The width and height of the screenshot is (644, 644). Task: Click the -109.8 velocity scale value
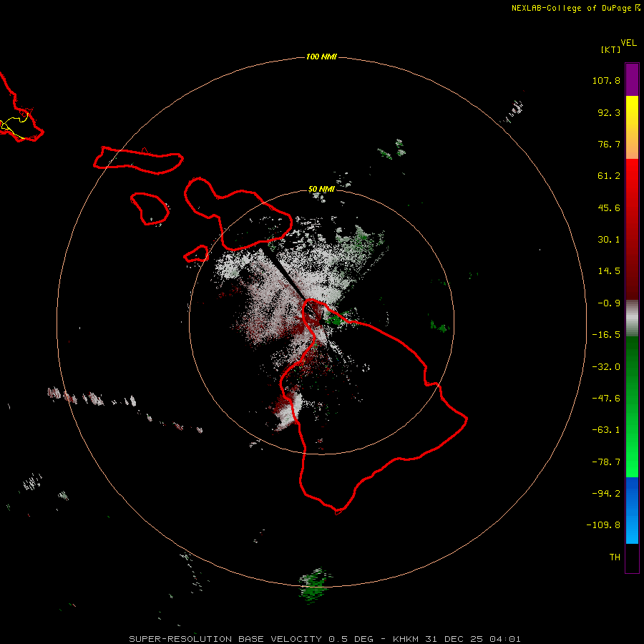(x=603, y=525)
